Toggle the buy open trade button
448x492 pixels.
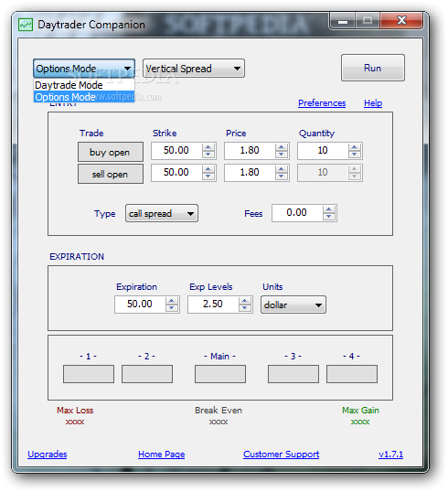[x=111, y=152]
